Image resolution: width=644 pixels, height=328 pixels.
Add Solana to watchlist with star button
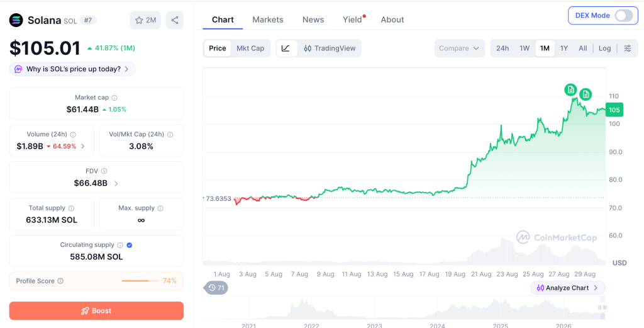(x=145, y=20)
